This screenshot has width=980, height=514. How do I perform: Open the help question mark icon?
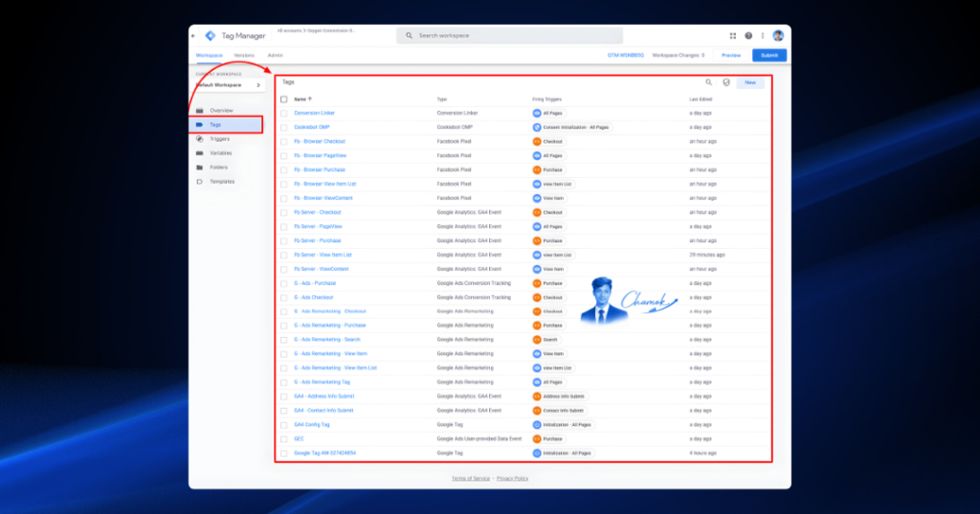tap(748, 36)
